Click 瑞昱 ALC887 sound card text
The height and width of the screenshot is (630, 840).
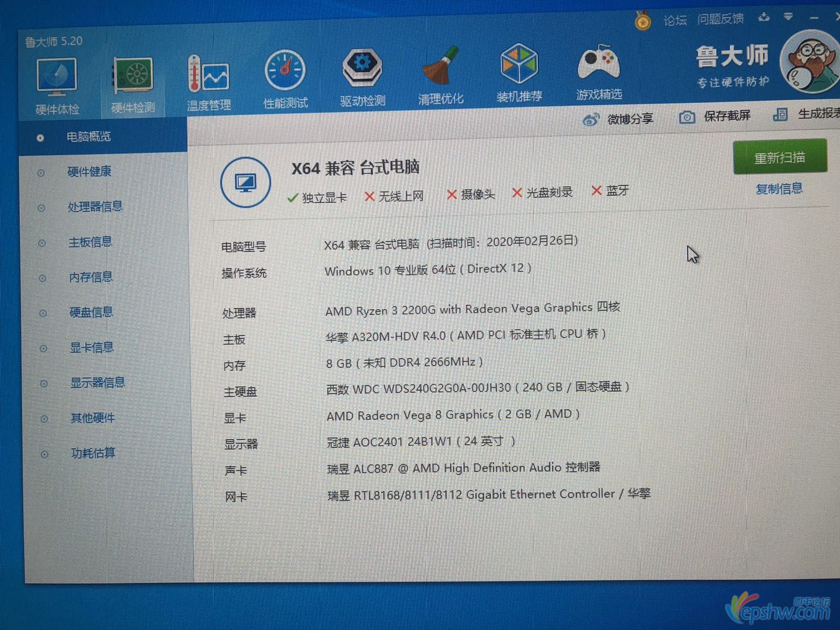pos(464,468)
